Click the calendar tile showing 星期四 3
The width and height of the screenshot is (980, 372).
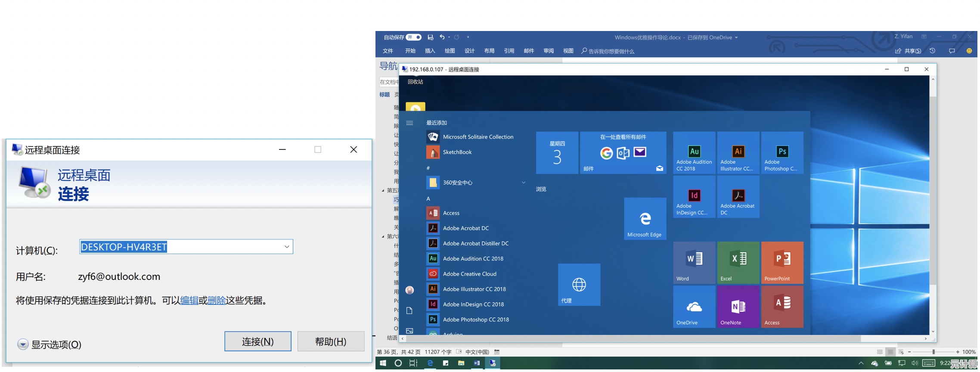557,153
